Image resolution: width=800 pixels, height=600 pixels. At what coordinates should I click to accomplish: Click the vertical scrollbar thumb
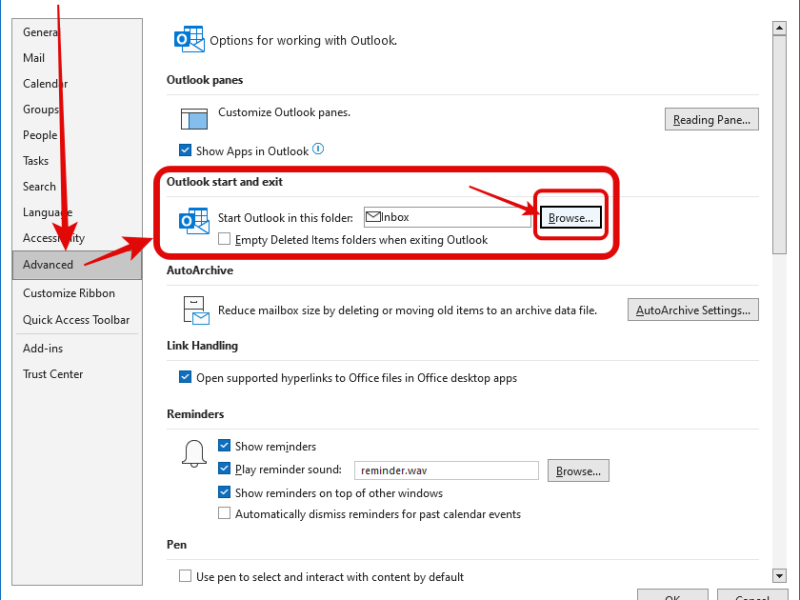[779, 144]
